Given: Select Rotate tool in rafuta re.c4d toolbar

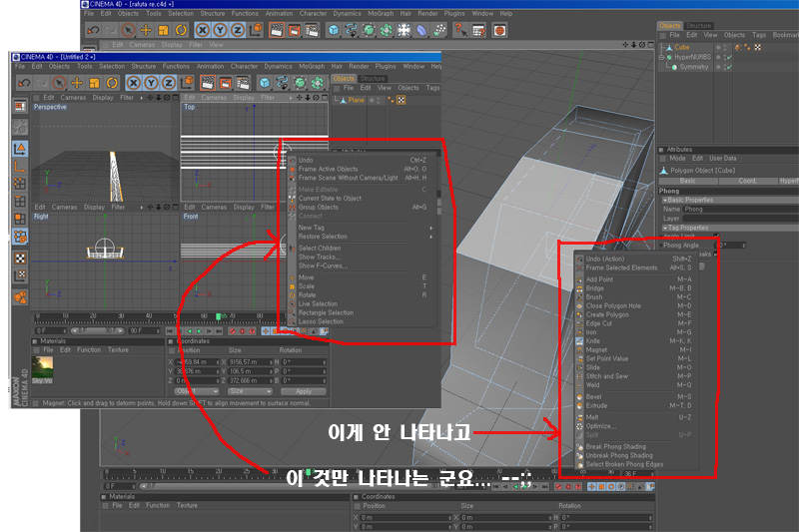Looking at the screenshot, I should [181, 30].
